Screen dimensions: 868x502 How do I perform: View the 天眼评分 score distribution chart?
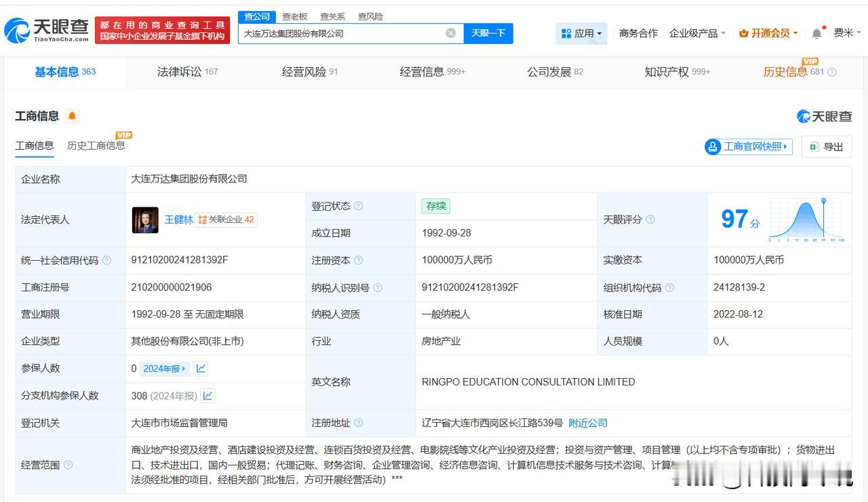click(806, 219)
